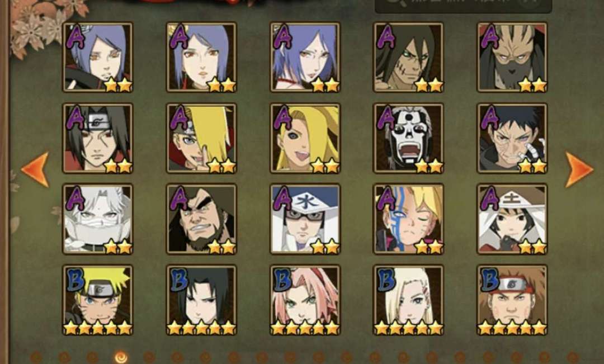Screen dimensions: 604x364
Task: Select the highlighted page indicator dot
Action: coord(121,357)
